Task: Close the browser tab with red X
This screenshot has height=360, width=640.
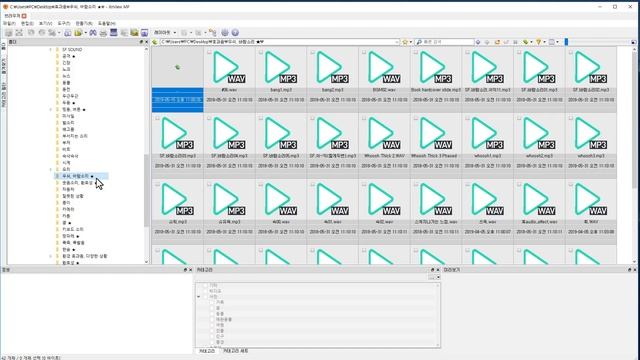Action: pos(24,16)
